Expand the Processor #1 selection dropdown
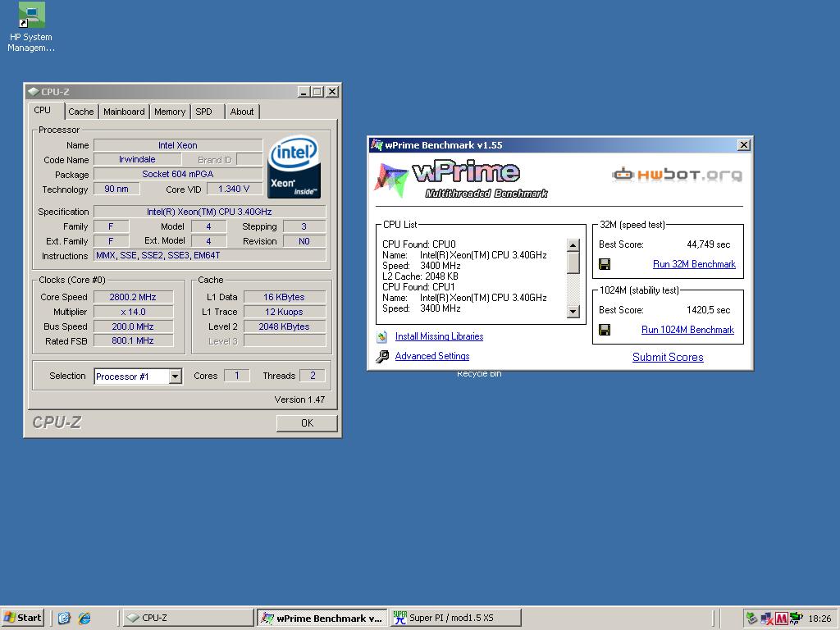 [176, 377]
